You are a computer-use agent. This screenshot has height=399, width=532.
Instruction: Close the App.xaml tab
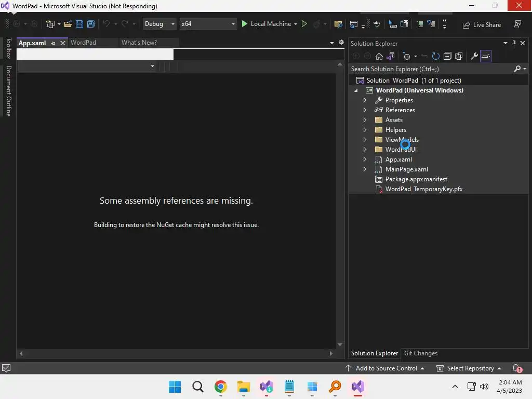[62, 43]
